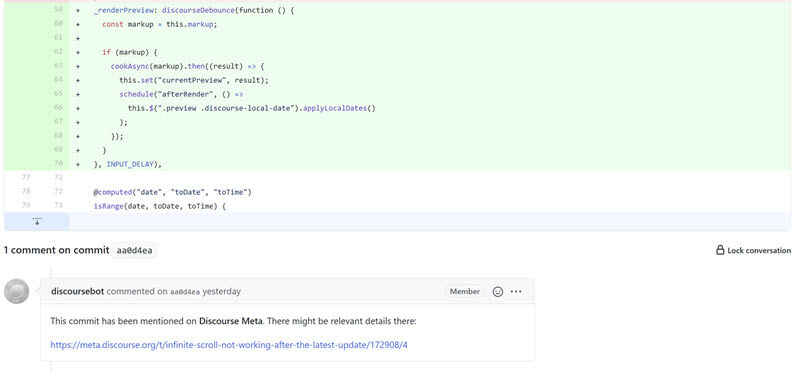Click new line number 65 in diff
Viewport: 797px width, 377px height.
58,94
